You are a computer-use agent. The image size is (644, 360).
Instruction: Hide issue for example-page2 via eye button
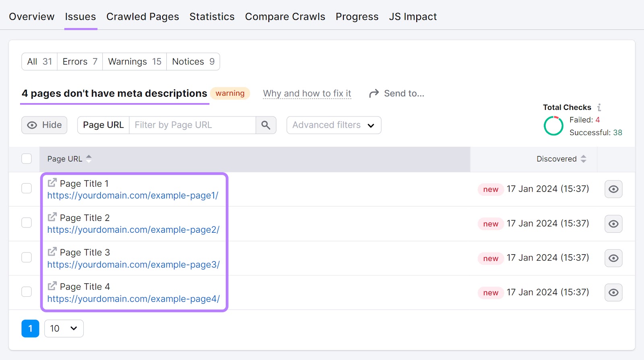(x=613, y=224)
